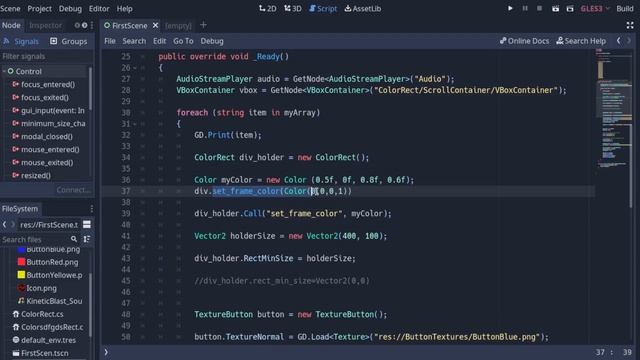The height and width of the screenshot is (360, 640).
Task: Switch to the [empty] scene tab
Action: pyautogui.click(x=178, y=26)
